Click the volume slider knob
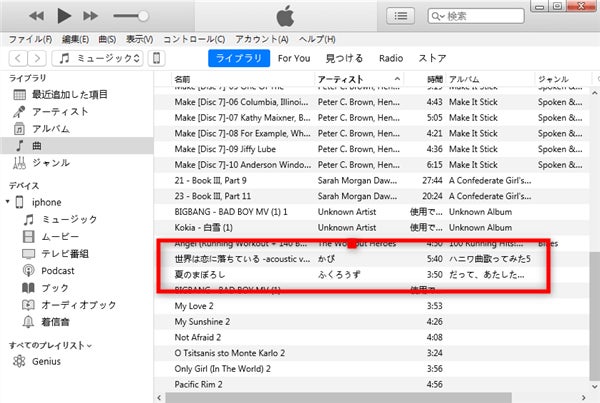The height and width of the screenshot is (403, 600). point(143,16)
